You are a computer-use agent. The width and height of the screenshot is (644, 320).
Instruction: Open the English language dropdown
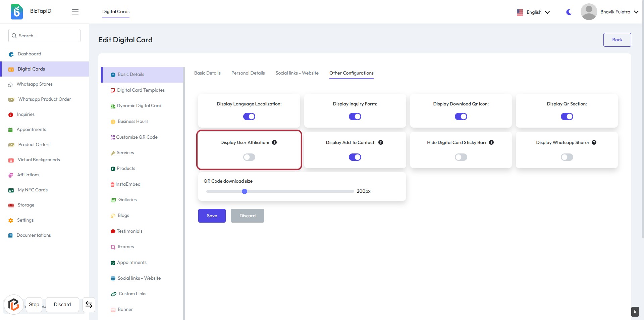click(x=533, y=12)
